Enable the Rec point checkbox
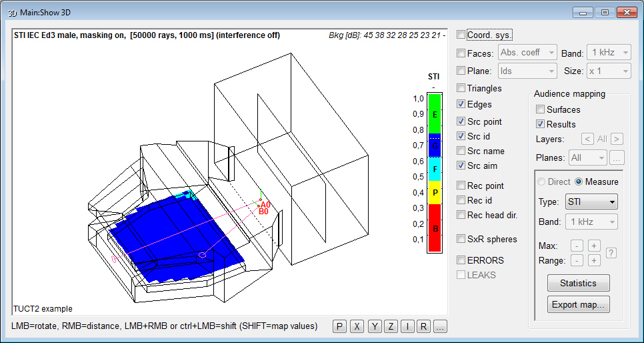The image size is (644, 343). coord(461,186)
